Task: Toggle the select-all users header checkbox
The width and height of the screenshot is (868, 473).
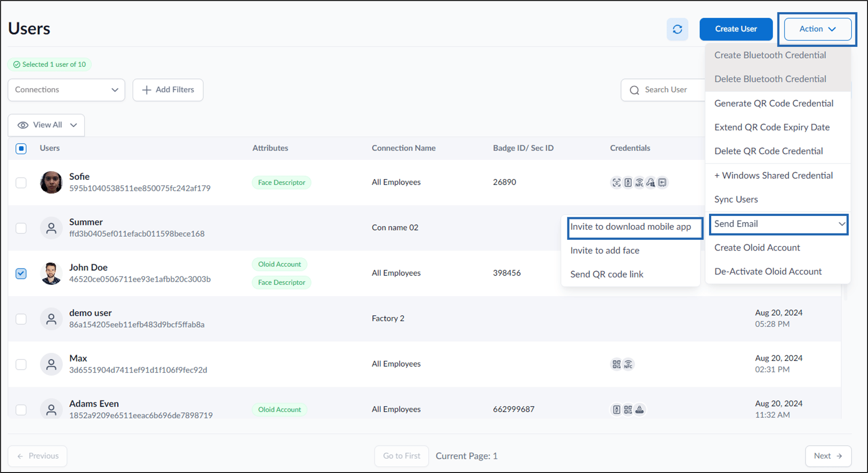Action: [x=21, y=148]
